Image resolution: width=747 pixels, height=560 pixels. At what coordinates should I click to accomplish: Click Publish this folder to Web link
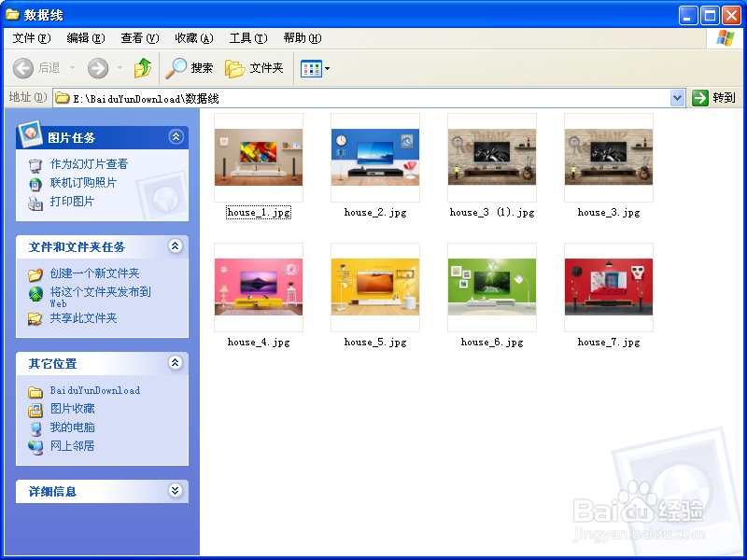click(x=101, y=297)
